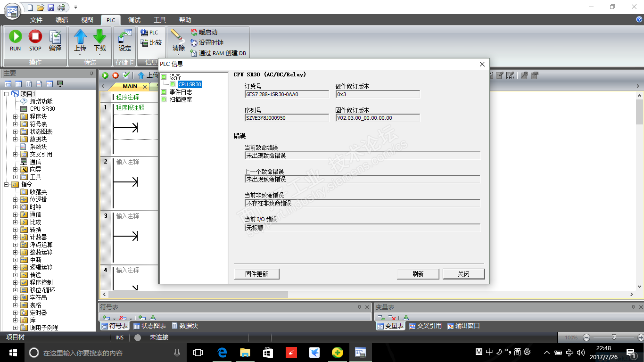This screenshot has height=362, width=644.
Task: Close the MAIN tab with its X
Action: [145, 87]
